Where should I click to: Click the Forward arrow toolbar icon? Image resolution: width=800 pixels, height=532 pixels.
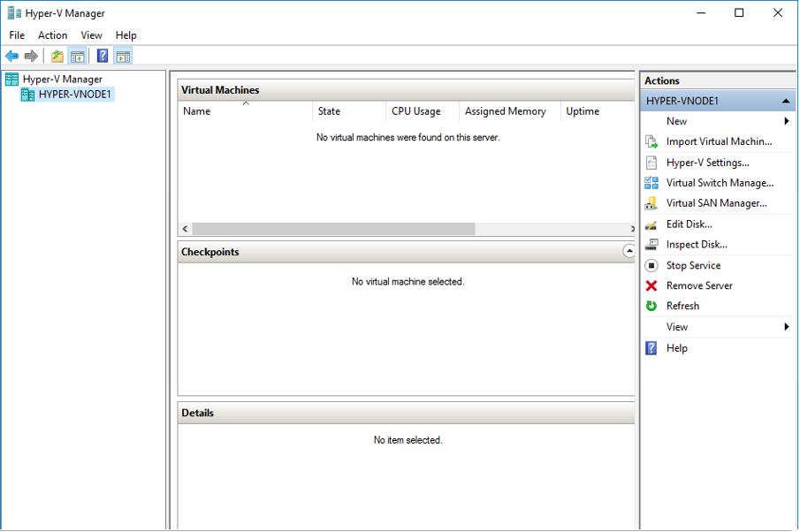click(x=31, y=56)
